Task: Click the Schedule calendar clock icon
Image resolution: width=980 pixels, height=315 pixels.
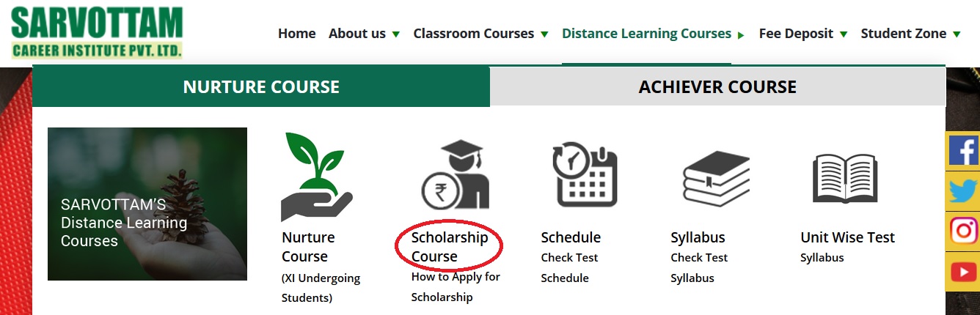Action: 585,174
